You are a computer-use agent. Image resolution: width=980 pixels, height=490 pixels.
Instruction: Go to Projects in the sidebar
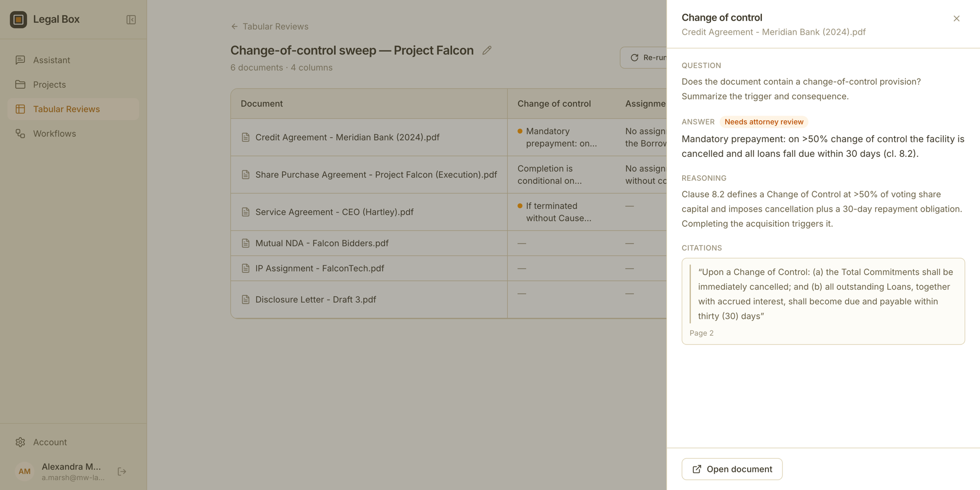point(73,84)
